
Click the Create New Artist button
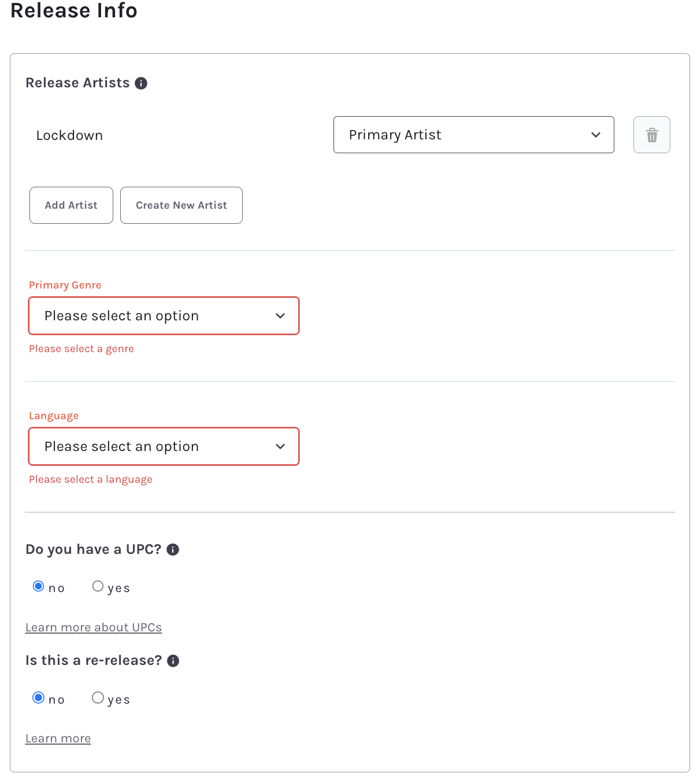tap(181, 205)
